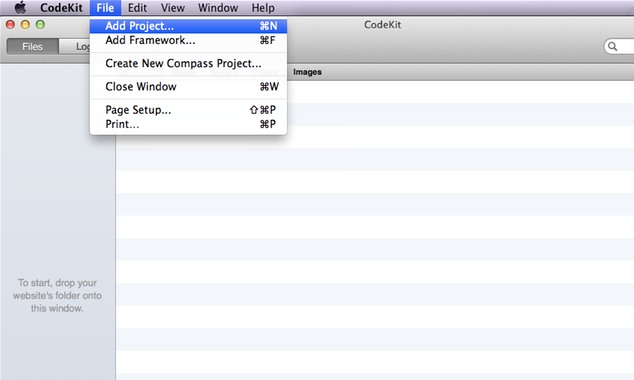Image resolution: width=634 pixels, height=380 pixels.
Task: Open the Help menu
Action: [x=263, y=8]
